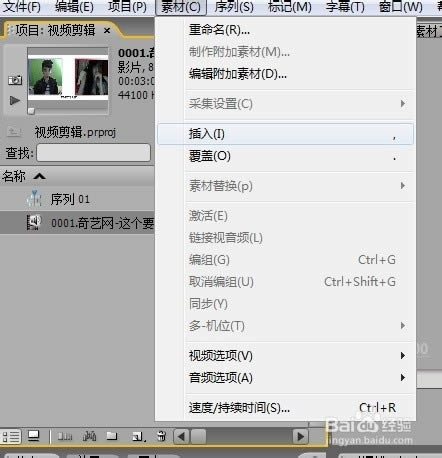442x458 pixels.
Task: Switch project panel to list view
Action: click(11, 436)
